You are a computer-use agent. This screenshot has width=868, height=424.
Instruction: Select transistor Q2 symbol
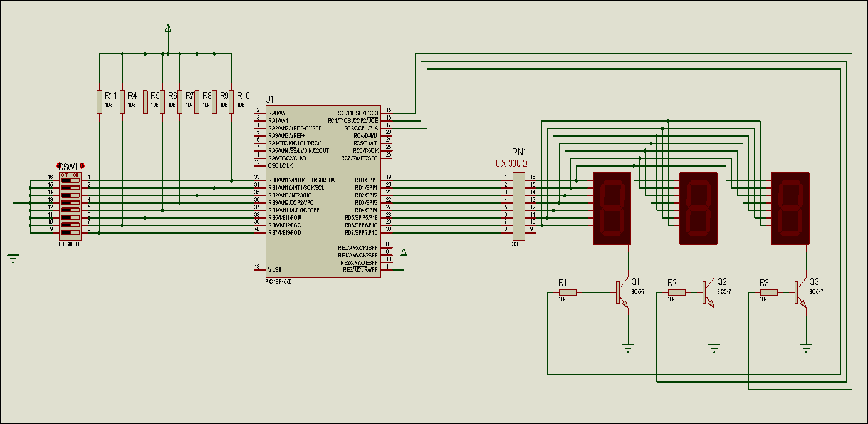pyautogui.click(x=708, y=292)
